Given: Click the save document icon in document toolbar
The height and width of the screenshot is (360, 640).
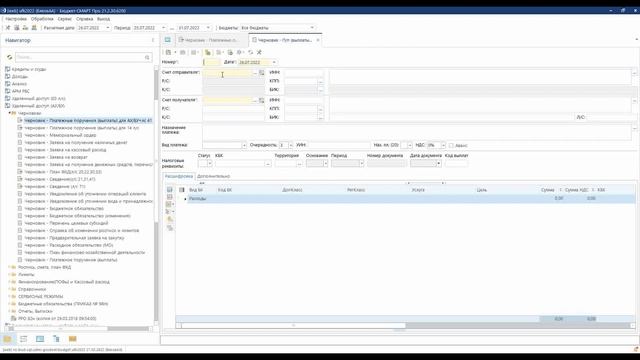Looking at the screenshot, I should (168, 52).
